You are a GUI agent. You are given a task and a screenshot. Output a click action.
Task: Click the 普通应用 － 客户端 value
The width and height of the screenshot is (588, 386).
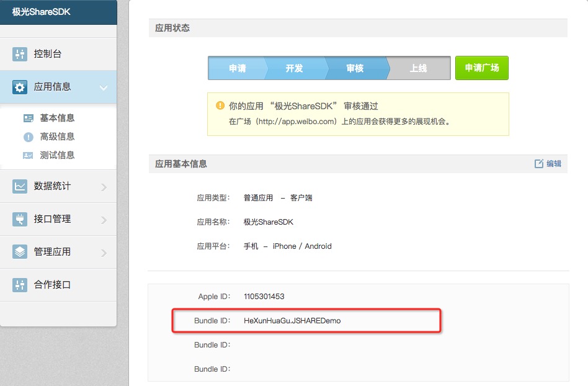coord(278,198)
